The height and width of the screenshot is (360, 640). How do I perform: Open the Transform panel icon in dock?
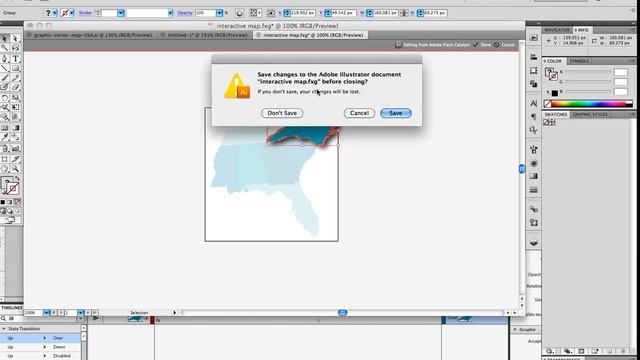tap(533, 71)
